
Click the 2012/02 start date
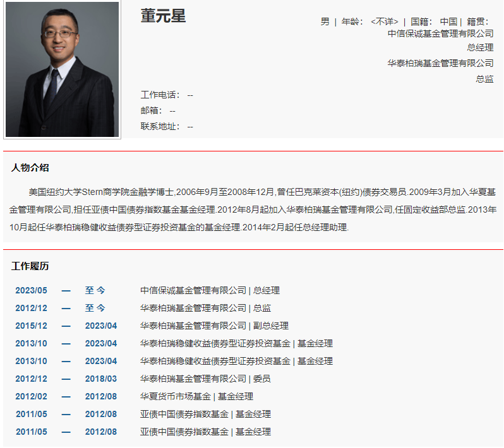31,396
